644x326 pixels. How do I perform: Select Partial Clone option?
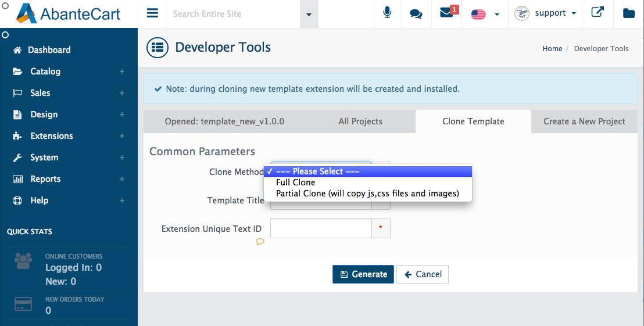[368, 194]
